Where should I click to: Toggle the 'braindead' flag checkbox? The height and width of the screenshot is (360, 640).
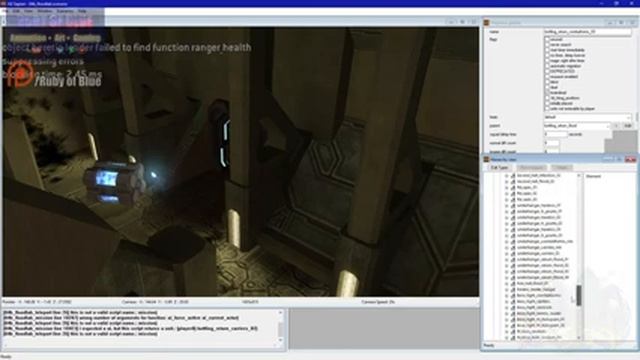coord(547,93)
